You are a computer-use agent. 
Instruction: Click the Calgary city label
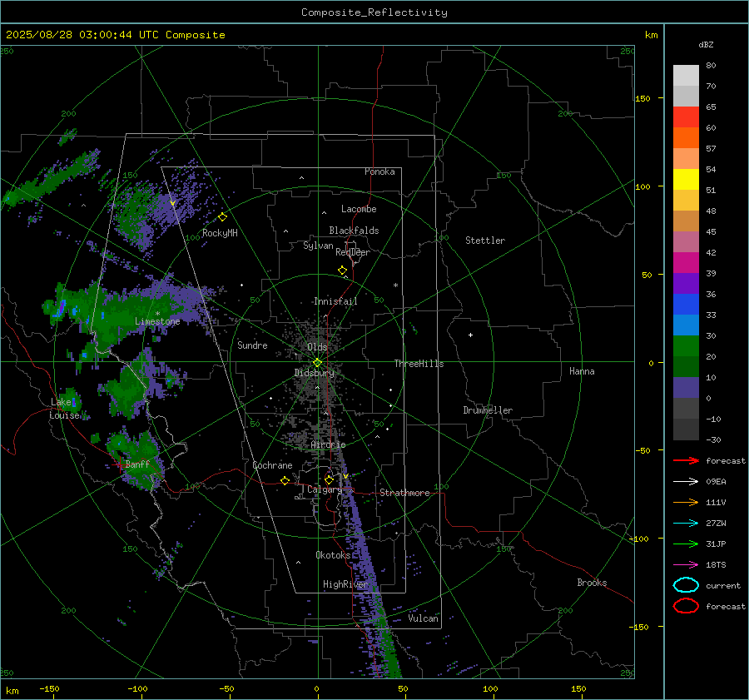coord(325,489)
